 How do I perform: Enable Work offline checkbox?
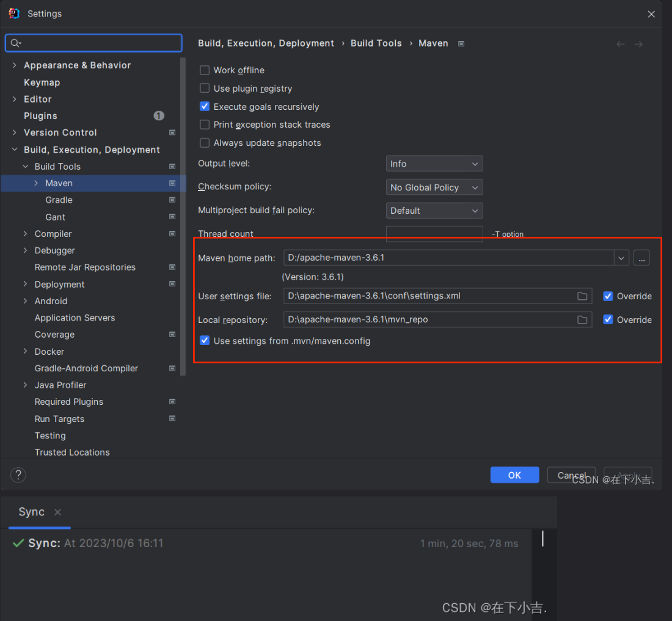(205, 70)
